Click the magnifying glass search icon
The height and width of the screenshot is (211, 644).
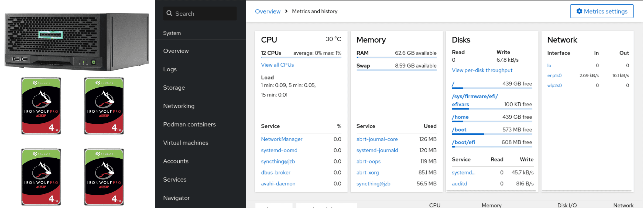(169, 13)
